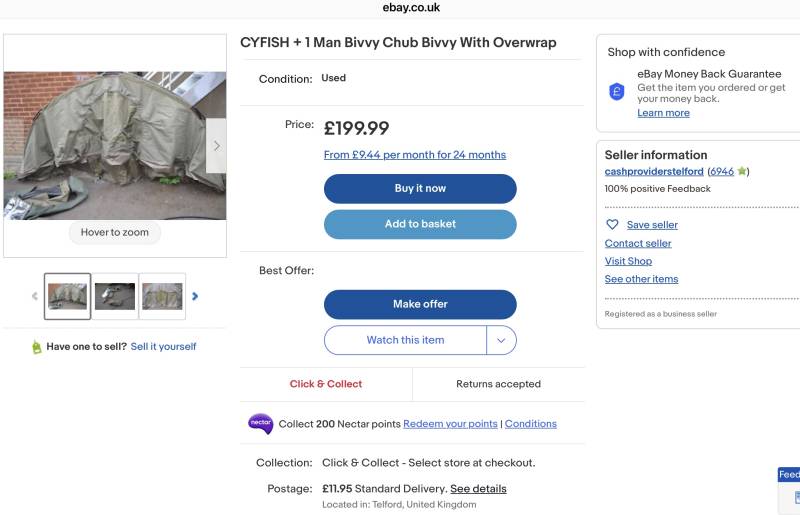Open the Returns accepted tab

(498, 384)
